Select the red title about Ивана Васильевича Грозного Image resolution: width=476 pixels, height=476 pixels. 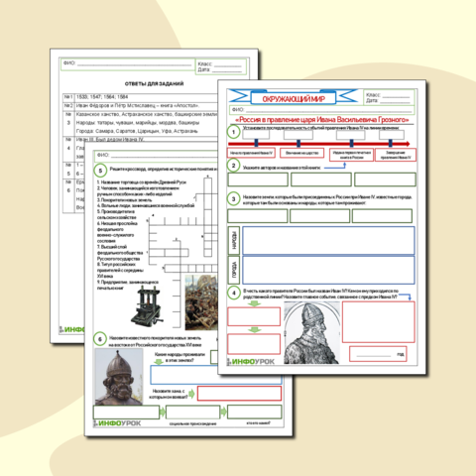(321, 119)
